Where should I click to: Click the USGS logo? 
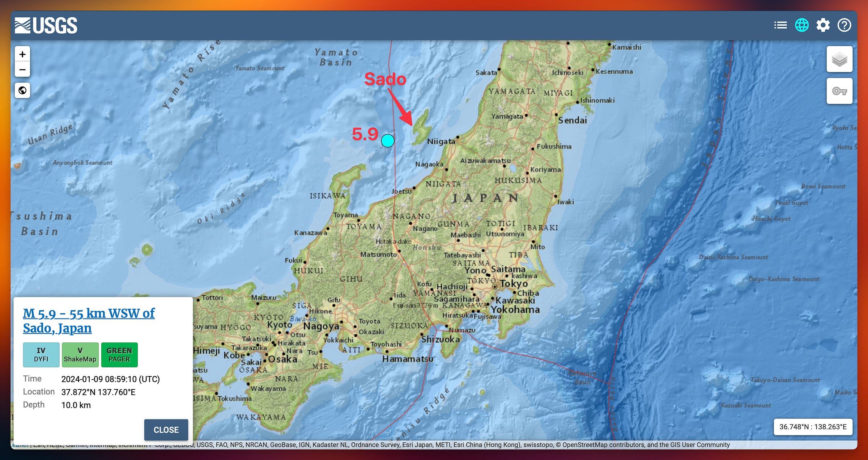46,25
